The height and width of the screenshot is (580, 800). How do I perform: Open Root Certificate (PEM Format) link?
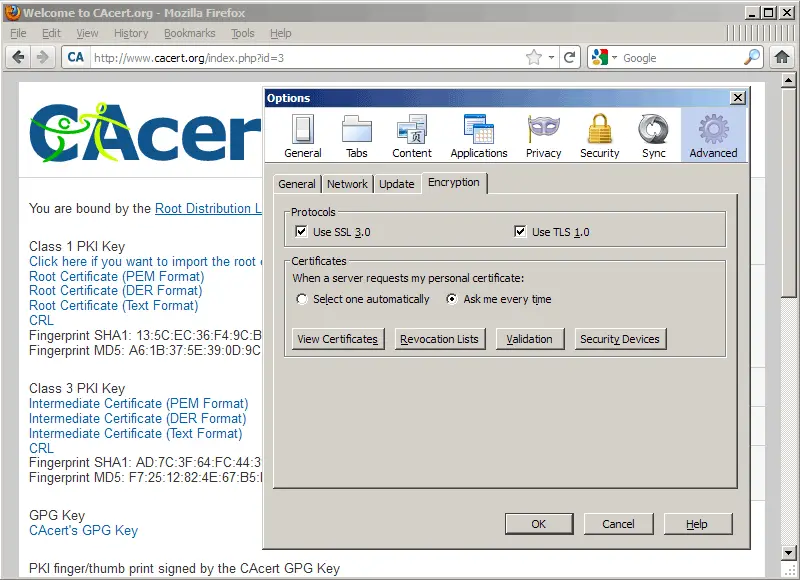(116, 276)
